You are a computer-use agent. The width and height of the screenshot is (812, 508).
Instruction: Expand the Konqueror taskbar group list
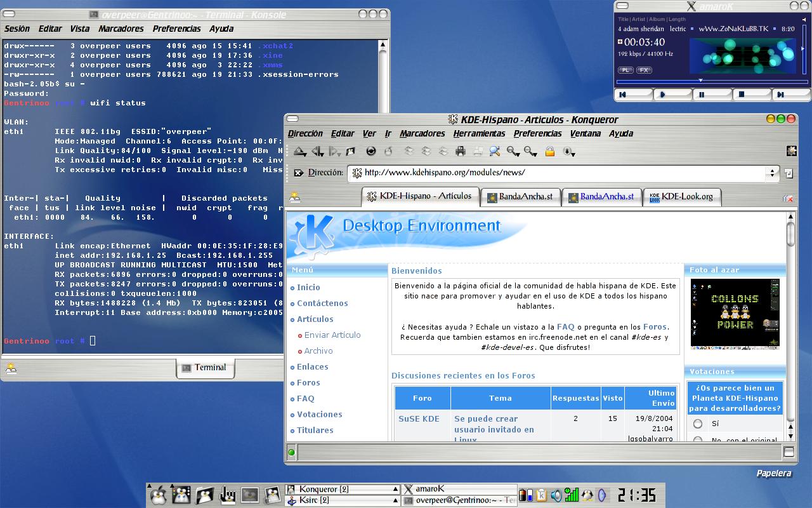(395, 489)
